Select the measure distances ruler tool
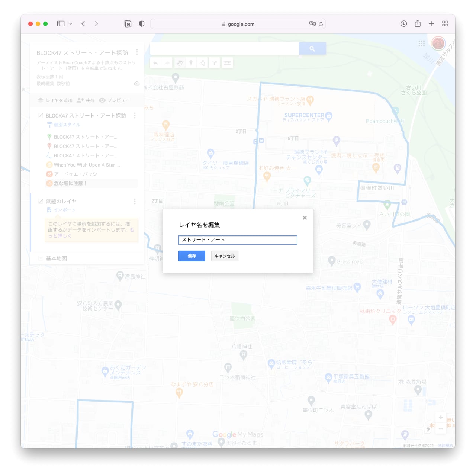 click(227, 63)
